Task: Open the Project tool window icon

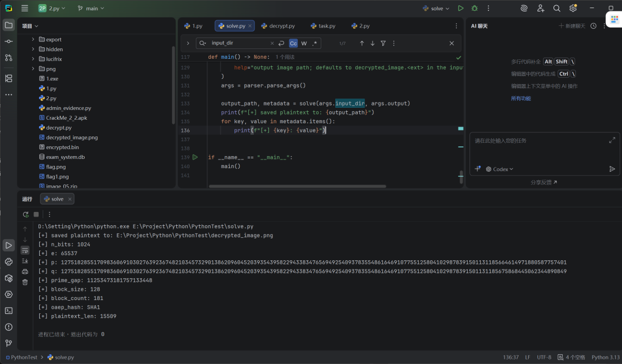Action: pyautogui.click(x=8, y=25)
